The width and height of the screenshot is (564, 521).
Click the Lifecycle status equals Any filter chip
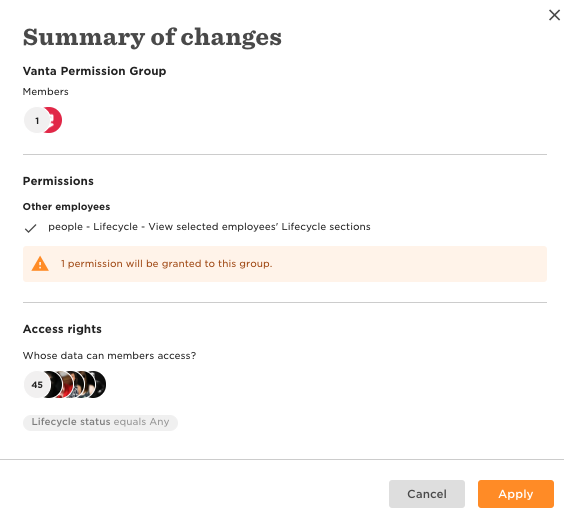100,422
